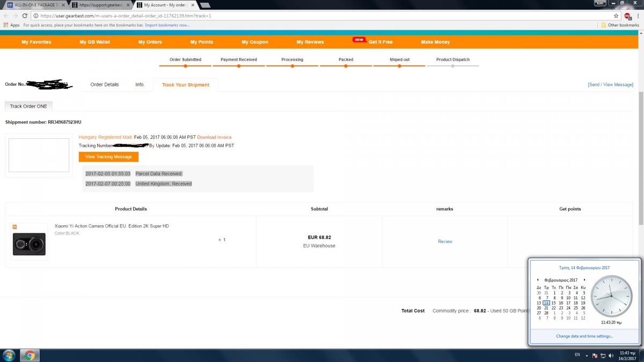Open My Favorites in the orange menu

click(36, 42)
